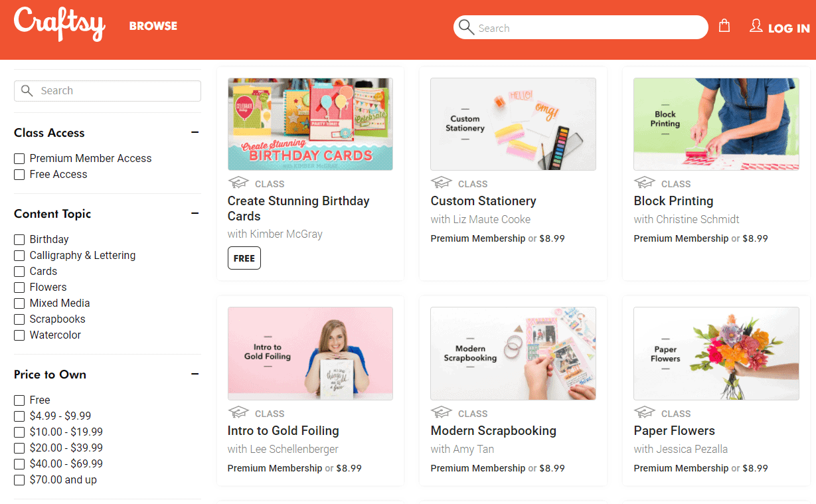Click the graduation cap icon on Create Stunning Birthday Cards
The width and height of the screenshot is (816, 504).
pyautogui.click(x=238, y=182)
